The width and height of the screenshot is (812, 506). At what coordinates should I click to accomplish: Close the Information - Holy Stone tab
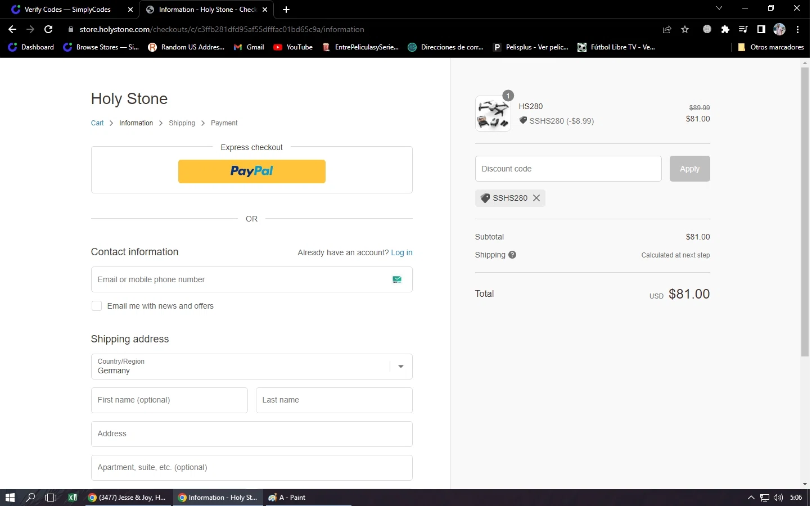265,10
